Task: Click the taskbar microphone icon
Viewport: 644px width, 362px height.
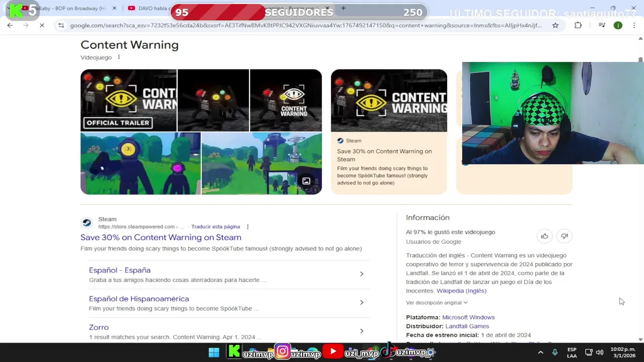Action: 555,352
